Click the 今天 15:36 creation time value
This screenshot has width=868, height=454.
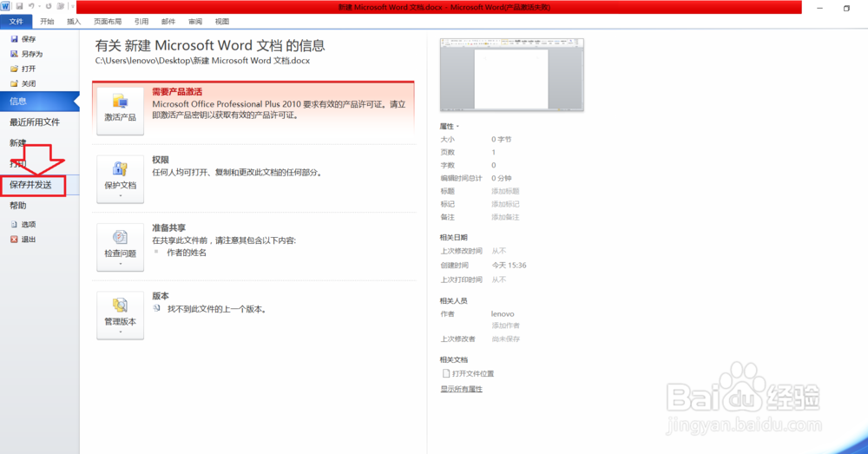click(x=510, y=266)
